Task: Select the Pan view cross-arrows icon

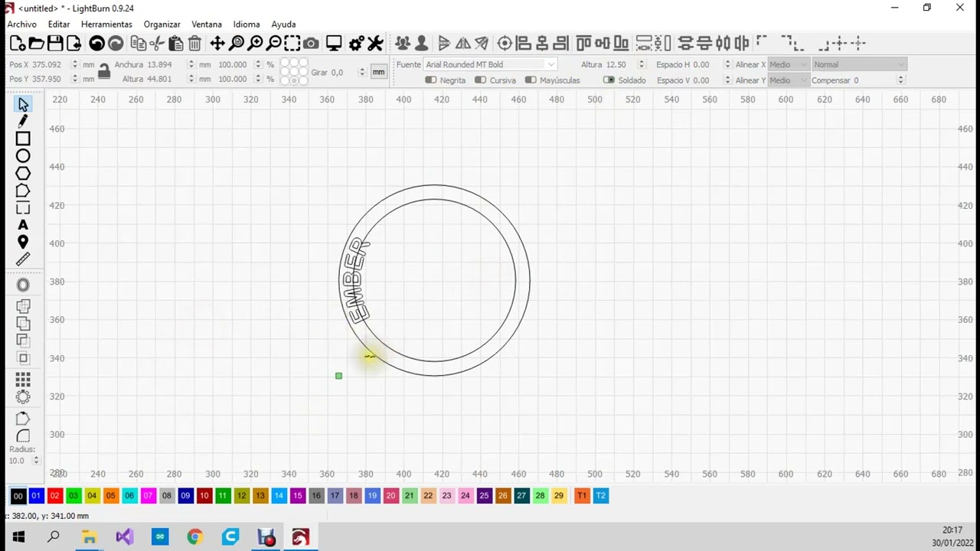Action: (217, 44)
